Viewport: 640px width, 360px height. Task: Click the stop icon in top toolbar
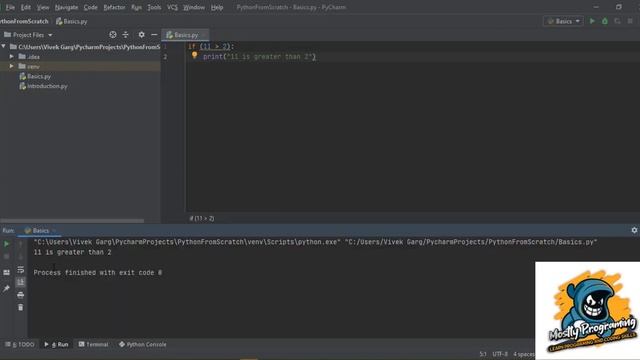(630, 21)
